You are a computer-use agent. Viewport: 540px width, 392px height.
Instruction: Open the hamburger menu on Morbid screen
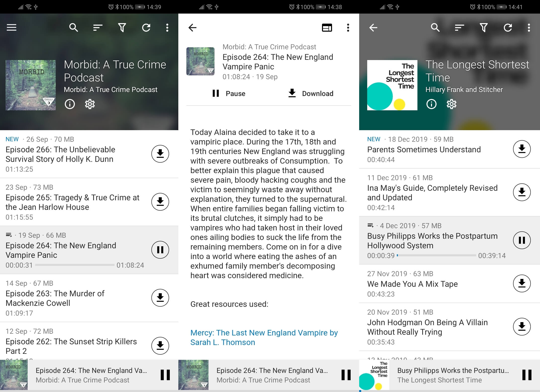pyautogui.click(x=12, y=27)
